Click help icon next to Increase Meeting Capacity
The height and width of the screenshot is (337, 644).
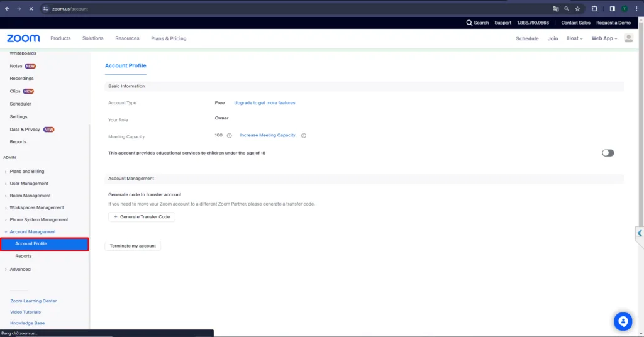(304, 136)
